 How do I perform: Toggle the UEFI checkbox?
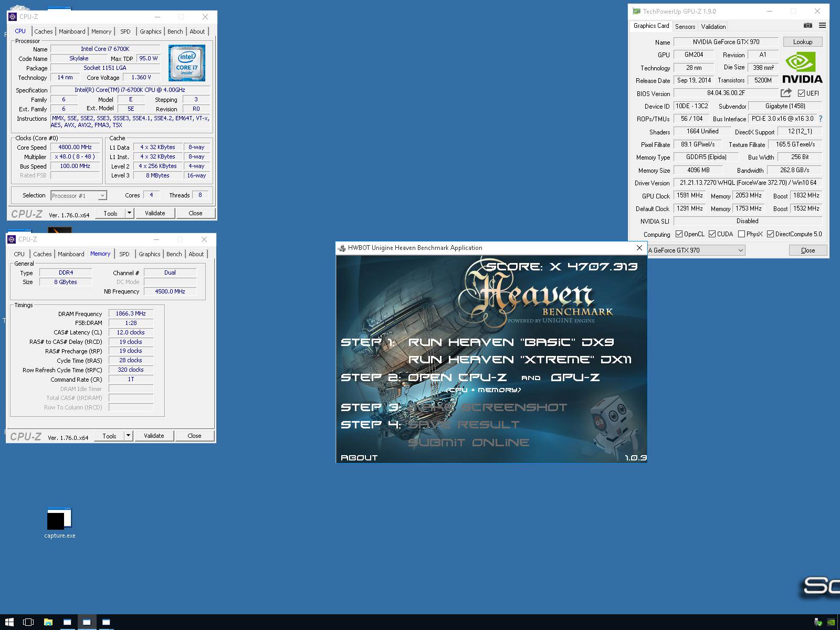(801, 93)
